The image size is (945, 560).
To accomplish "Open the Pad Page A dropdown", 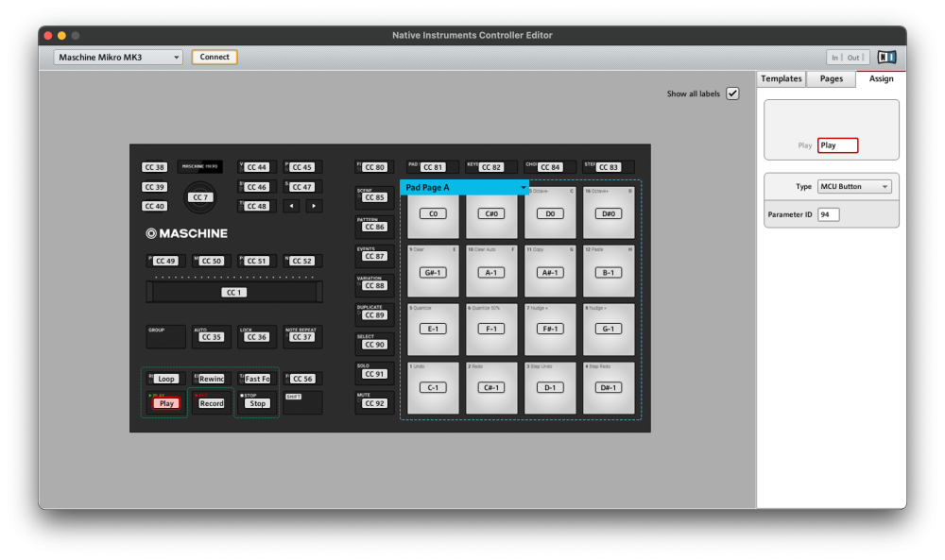I will 465,187.
